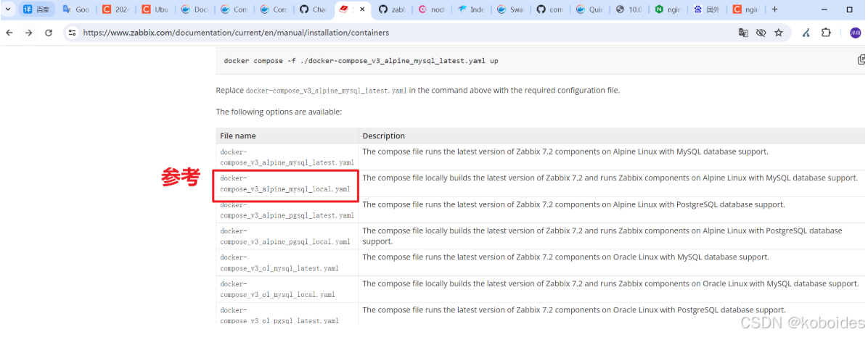Screen dimensions: 868x337
Task: Switch to the Goo translate tab
Action: (x=76, y=9)
